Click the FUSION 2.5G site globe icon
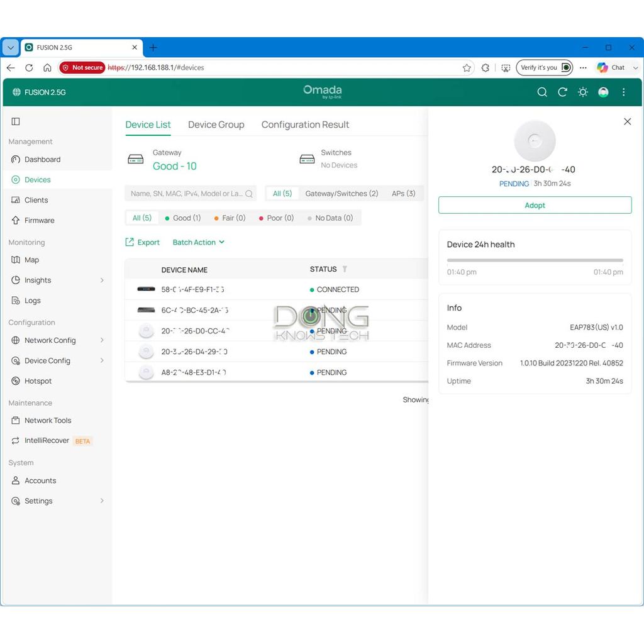Viewport: 644px width, 644px height. click(x=16, y=92)
